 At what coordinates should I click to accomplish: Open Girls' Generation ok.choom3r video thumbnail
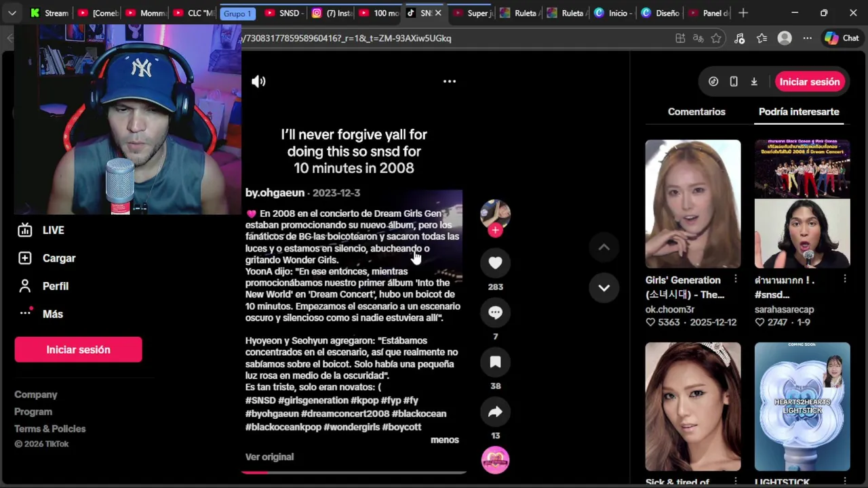click(693, 204)
